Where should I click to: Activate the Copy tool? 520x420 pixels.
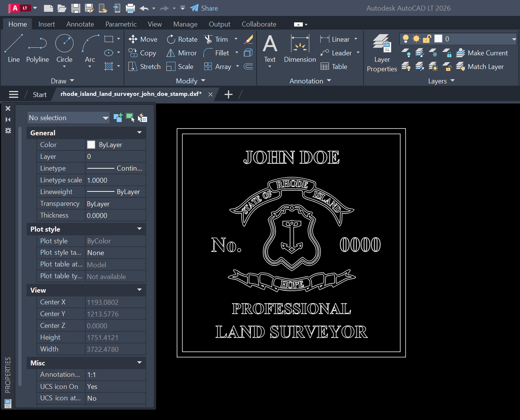coord(142,53)
